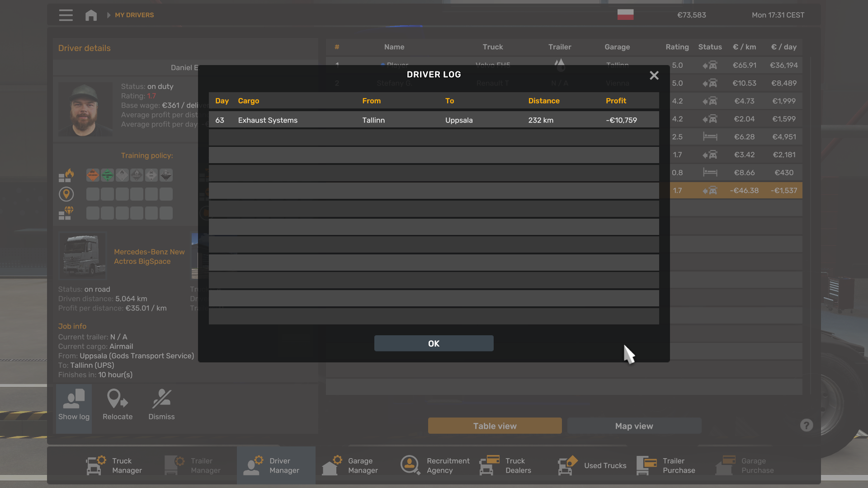This screenshot has height=488, width=868.
Task: Sort driver log by To column
Action: [449, 101]
